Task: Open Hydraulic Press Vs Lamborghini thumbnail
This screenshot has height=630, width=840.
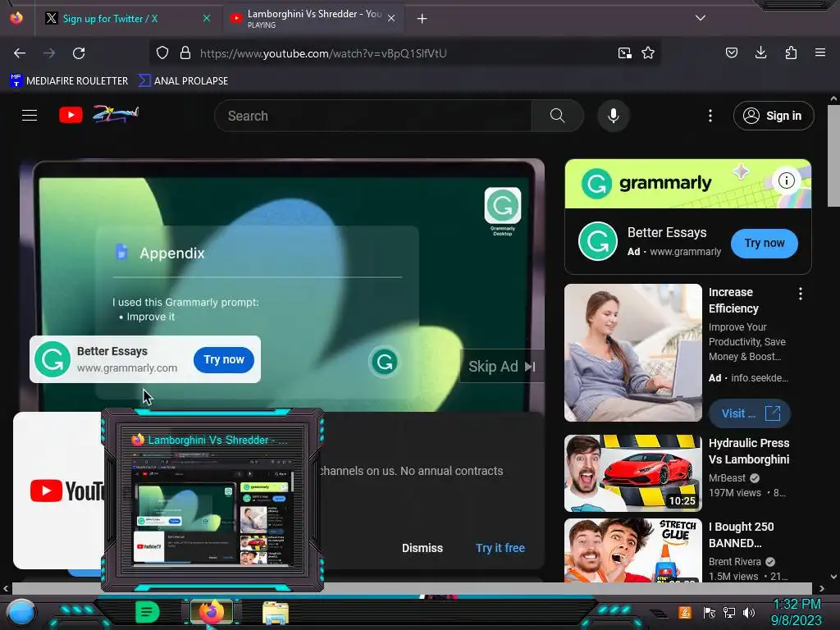Action: pyautogui.click(x=633, y=473)
